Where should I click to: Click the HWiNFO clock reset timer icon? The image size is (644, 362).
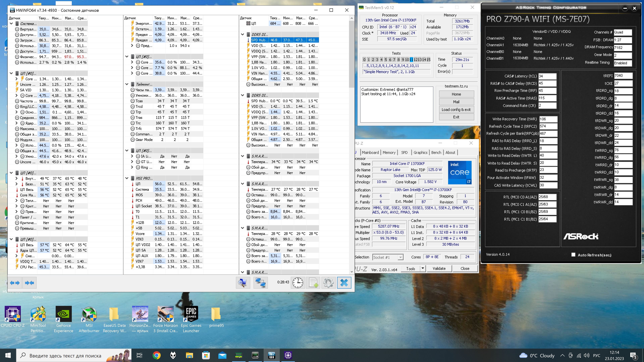(x=298, y=283)
